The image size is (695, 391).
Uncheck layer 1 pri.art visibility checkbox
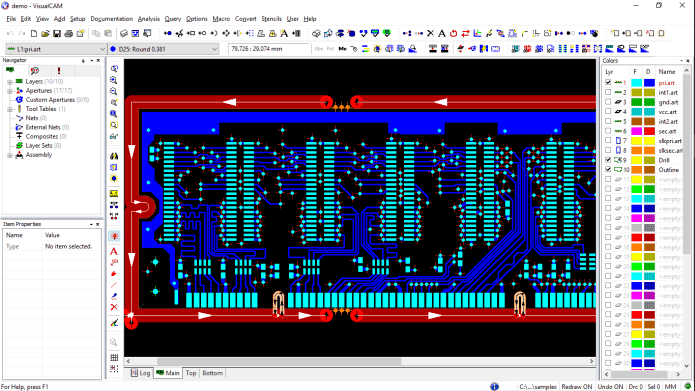point(608,82)
